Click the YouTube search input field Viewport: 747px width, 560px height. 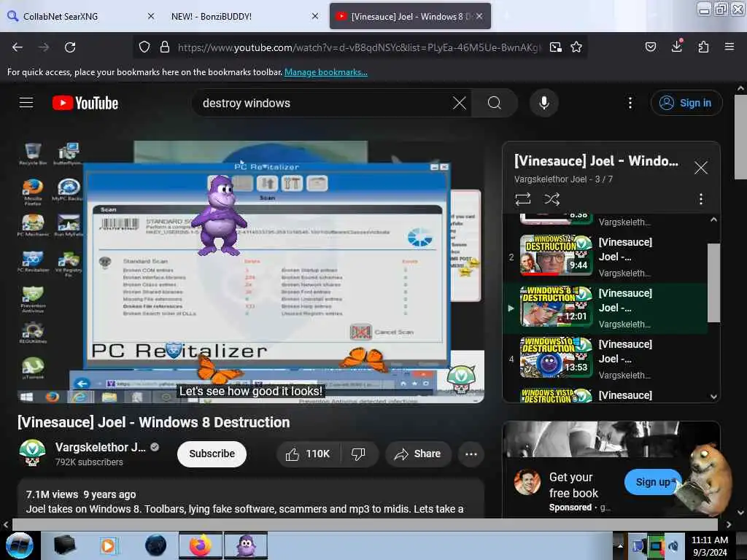click(x=324, y=103)
